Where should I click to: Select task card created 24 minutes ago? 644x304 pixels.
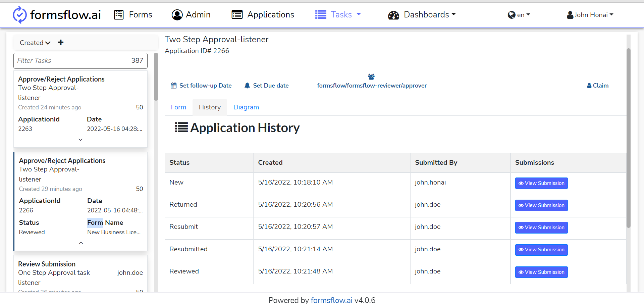click(80, 109)
